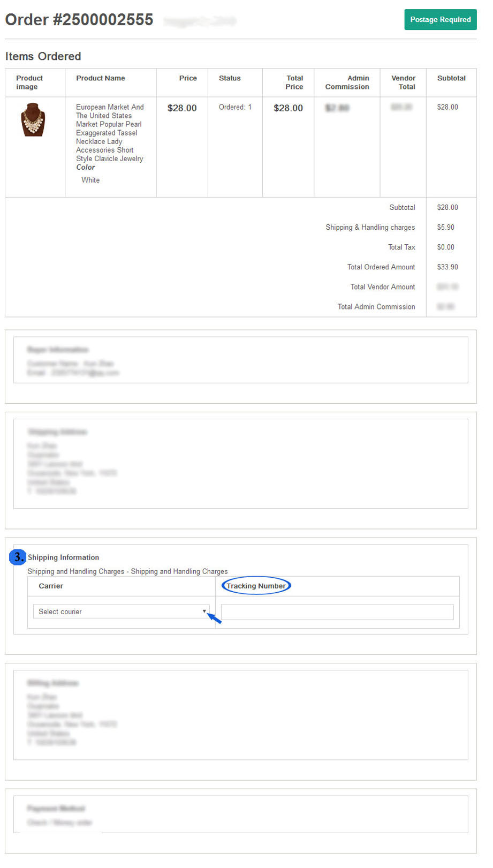Screen dimensions: 493x868
Task: Open the Select courier dropdown
Action: coord(120,612)
